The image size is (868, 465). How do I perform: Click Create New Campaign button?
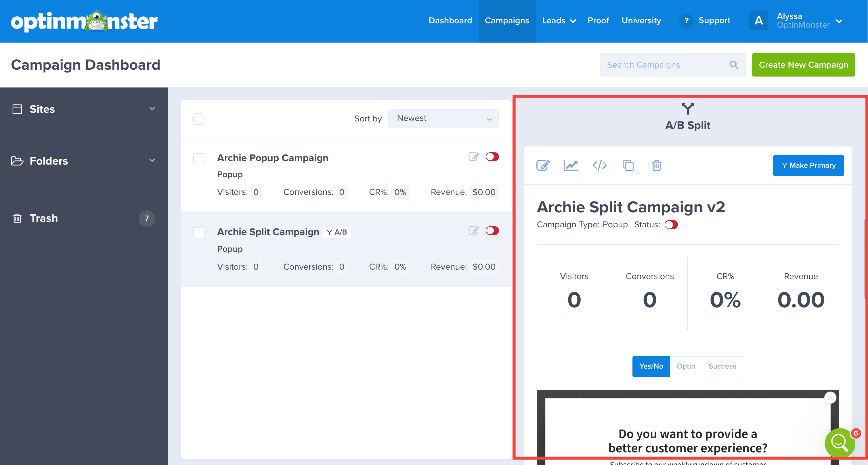[x=803, y=65]
